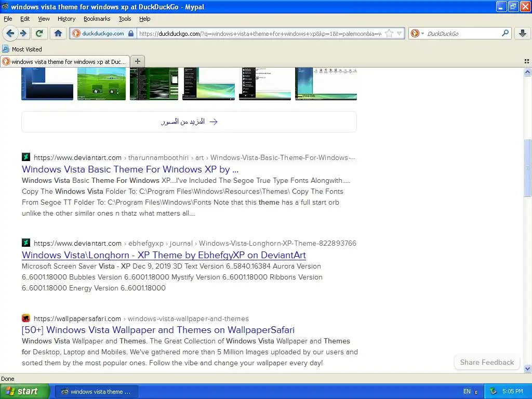
Task: Click the address bar URL field
Action: click(260, 34)
